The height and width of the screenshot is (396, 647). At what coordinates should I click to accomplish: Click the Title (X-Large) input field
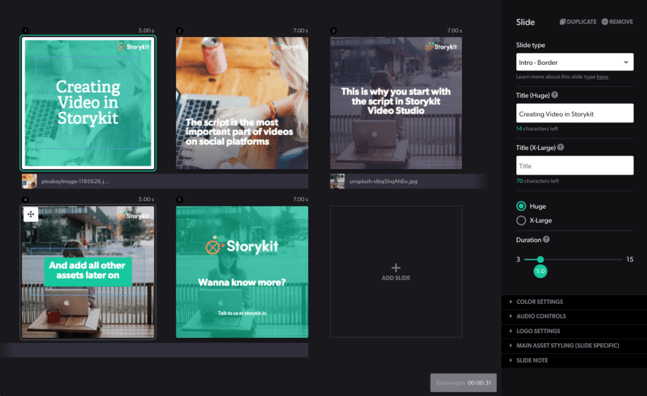(575, 165)
